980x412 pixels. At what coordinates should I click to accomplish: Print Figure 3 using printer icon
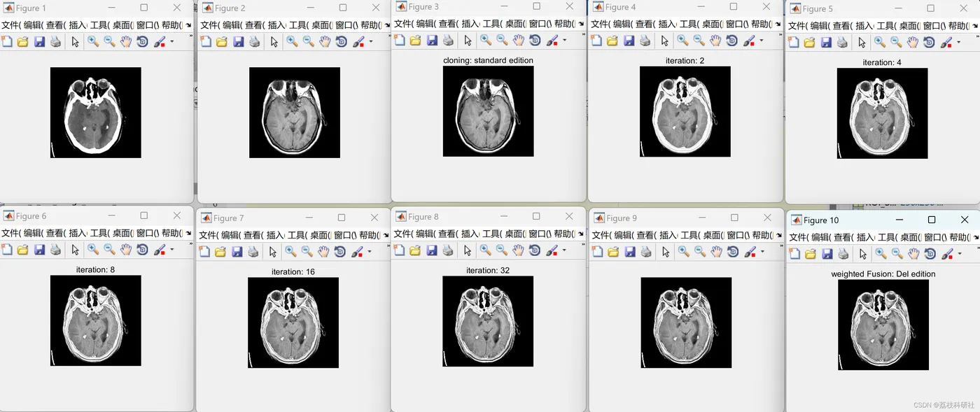[448, 40]
